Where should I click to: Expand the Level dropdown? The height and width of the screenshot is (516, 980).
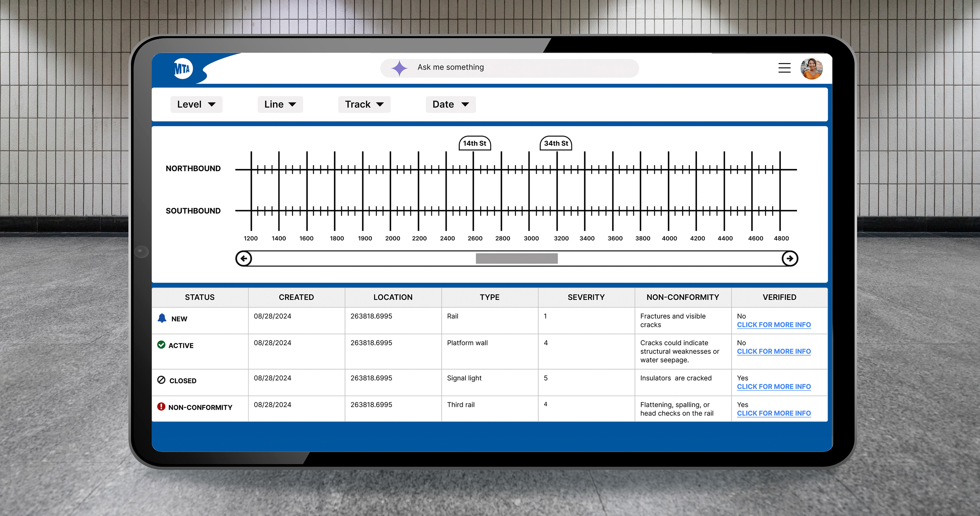196,105
